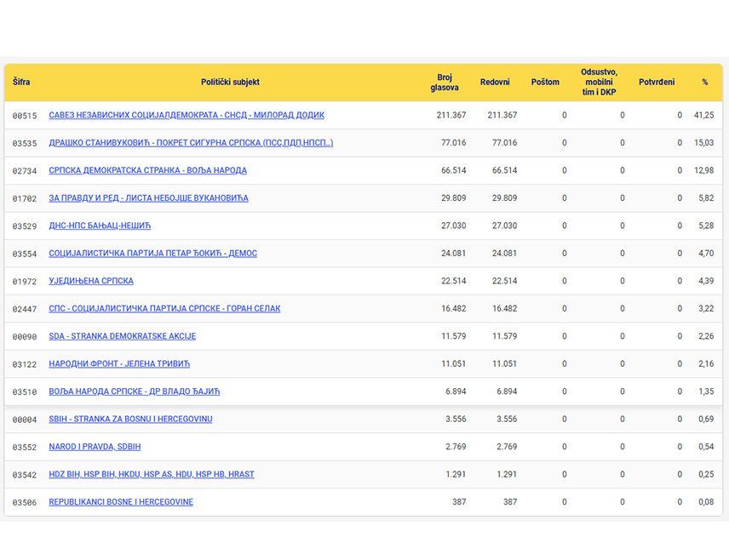Open Драшко Станивуковић - Покрет Сигурна Српска link
Image resolution: width=729 pixels, height=560 pixels.
[191, 143]
